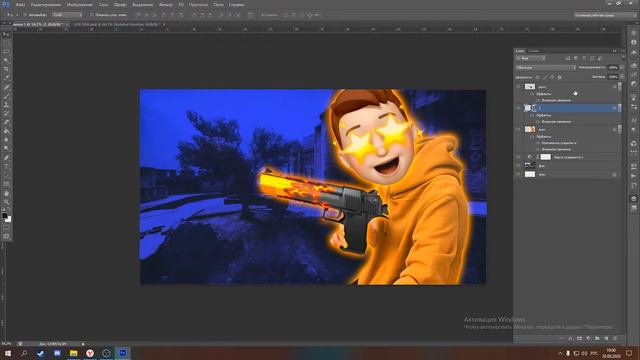The height and width of the screenshot is (360, 640).
Task: Open the workspace switcher dropdown
Action: (x=606, y=15)
